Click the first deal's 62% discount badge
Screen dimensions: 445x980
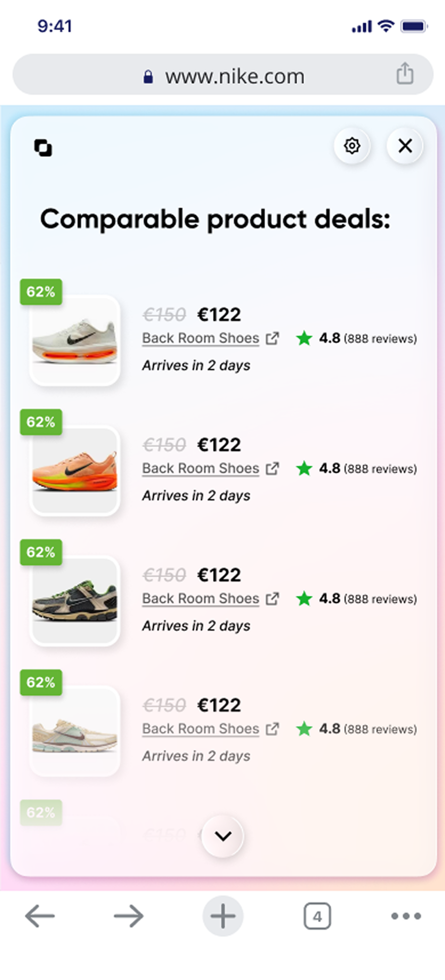click(x=41, y=292)
